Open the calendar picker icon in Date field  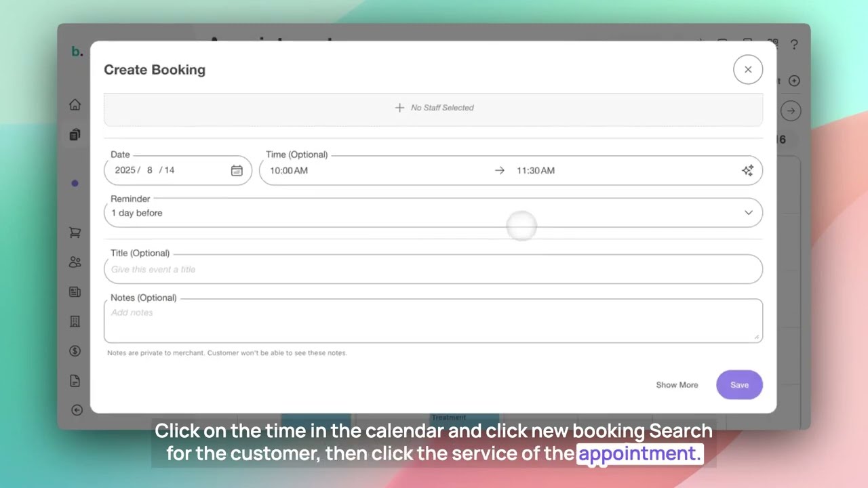click(237, 171)
